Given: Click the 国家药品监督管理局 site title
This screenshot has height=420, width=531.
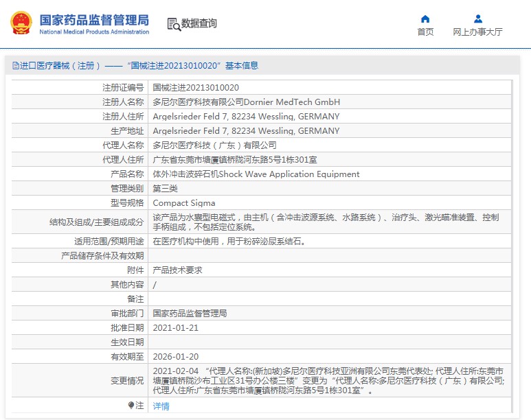Looking at the screenshot, I should pos(93,19).
